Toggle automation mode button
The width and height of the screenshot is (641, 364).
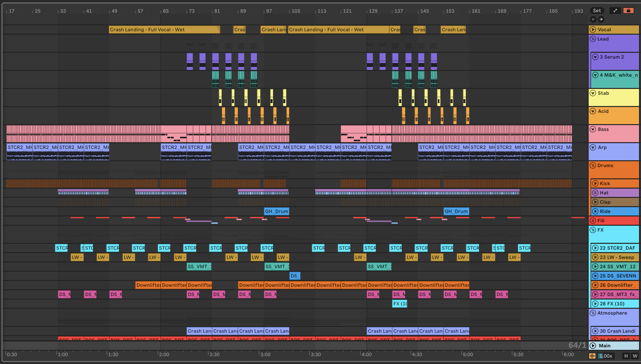point(615,11)
